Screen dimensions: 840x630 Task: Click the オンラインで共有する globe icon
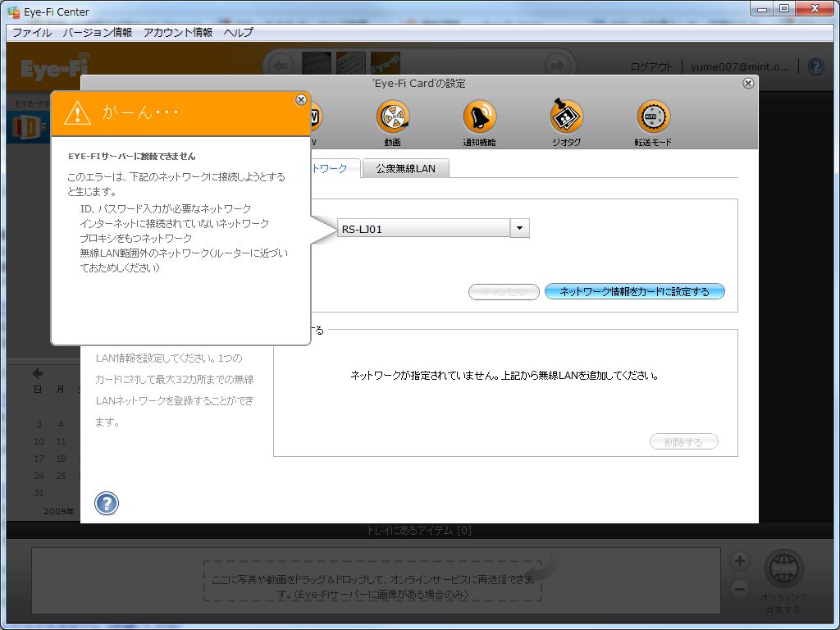[x=783, y=569]
